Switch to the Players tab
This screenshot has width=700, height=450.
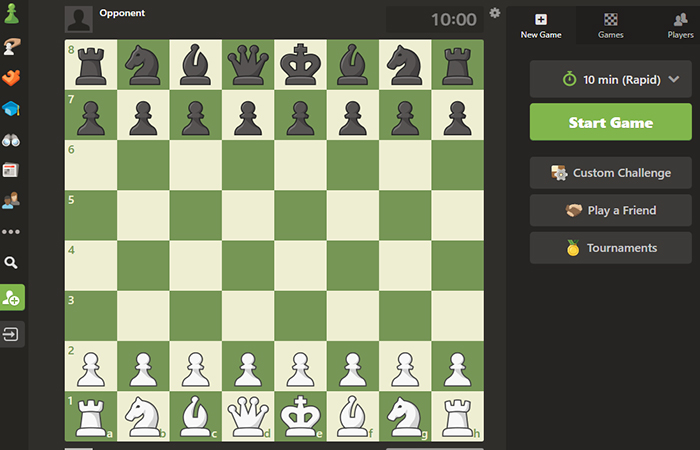coord(680,25)
